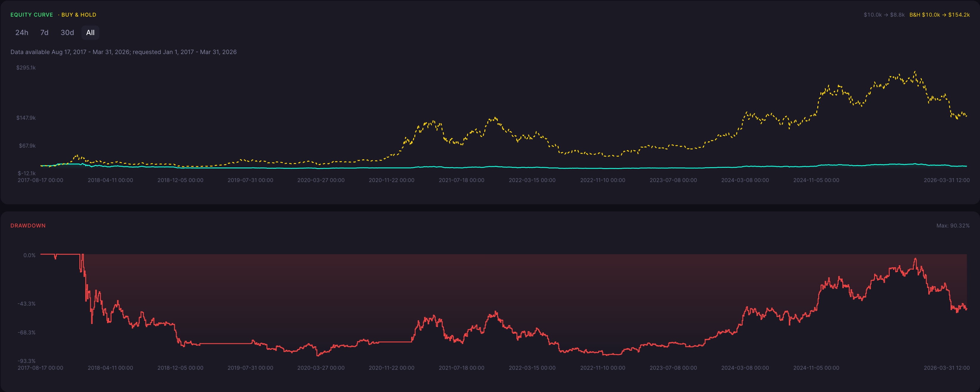Click the $10.0k → $8.8k summary
This screenshot has width=980, height=392.
click(884, 15)
